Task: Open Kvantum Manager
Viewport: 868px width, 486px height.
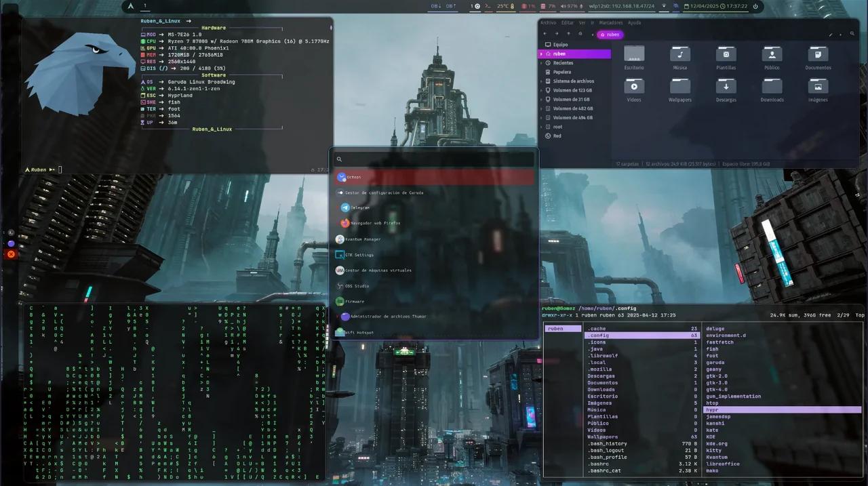Action: pyautogui.click(x=364, y=239)
